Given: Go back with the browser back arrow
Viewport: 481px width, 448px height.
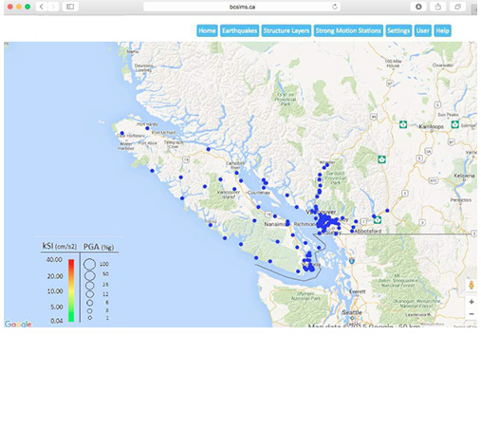Looking at the screenshot, I should click(x=42, y=7).
